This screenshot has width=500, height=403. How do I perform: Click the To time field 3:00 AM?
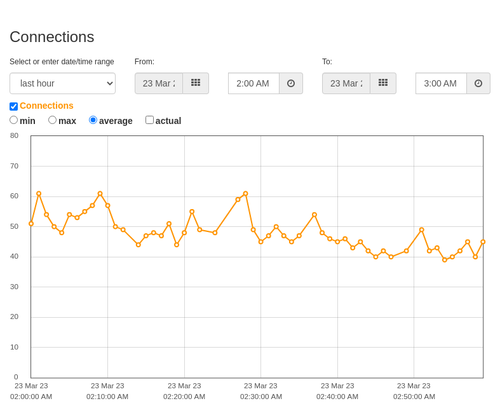[441, 83]
